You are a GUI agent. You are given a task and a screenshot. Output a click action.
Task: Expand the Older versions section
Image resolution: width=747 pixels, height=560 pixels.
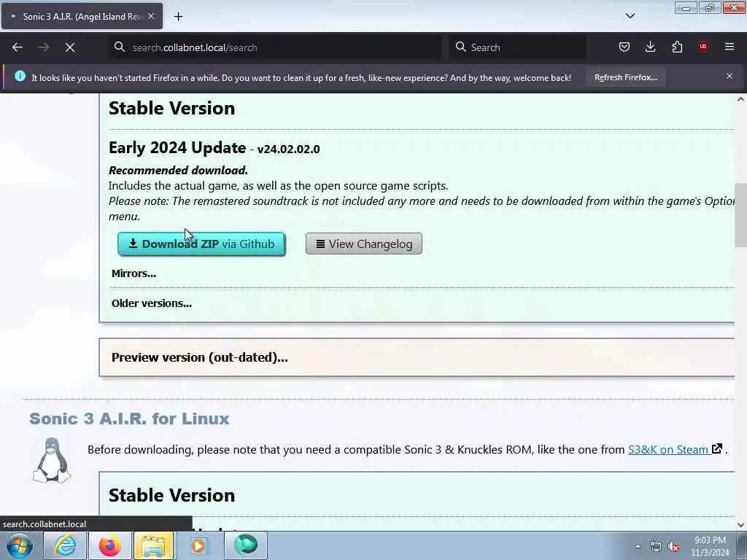[152, 303]
